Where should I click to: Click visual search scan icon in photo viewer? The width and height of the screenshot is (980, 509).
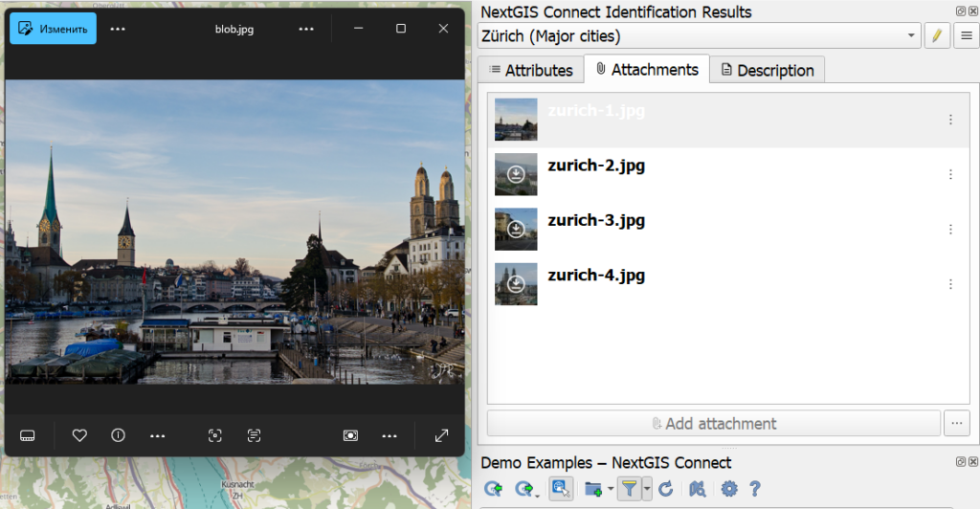pyautogui.click(x=215, y=436)
